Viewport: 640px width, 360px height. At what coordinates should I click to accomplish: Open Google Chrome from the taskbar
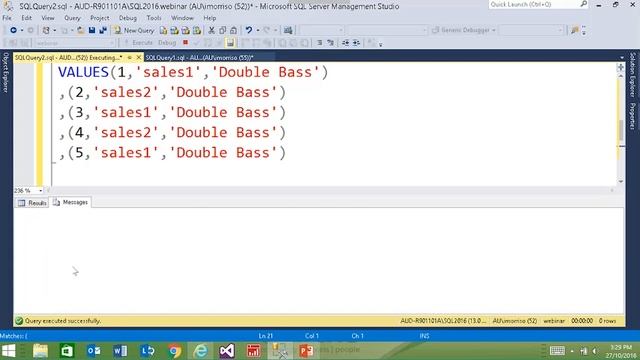pyautogui.click(x=174, y=351)
